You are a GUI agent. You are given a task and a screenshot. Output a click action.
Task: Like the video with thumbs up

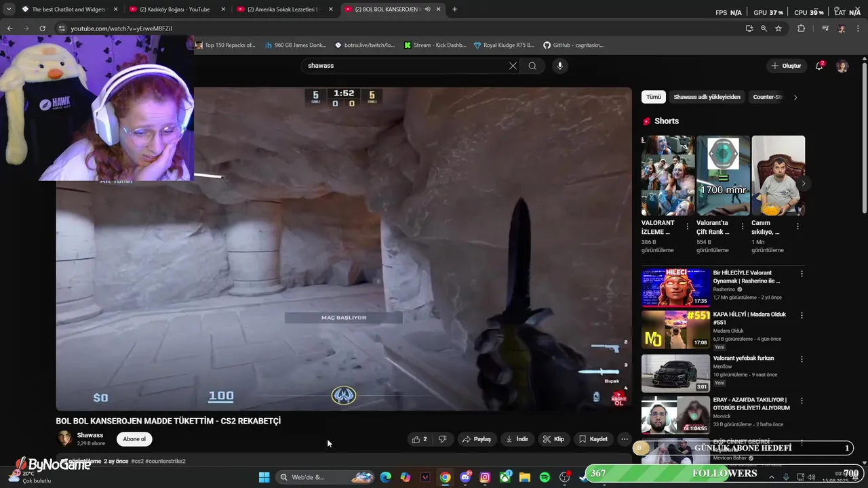[x=420, y=439]
